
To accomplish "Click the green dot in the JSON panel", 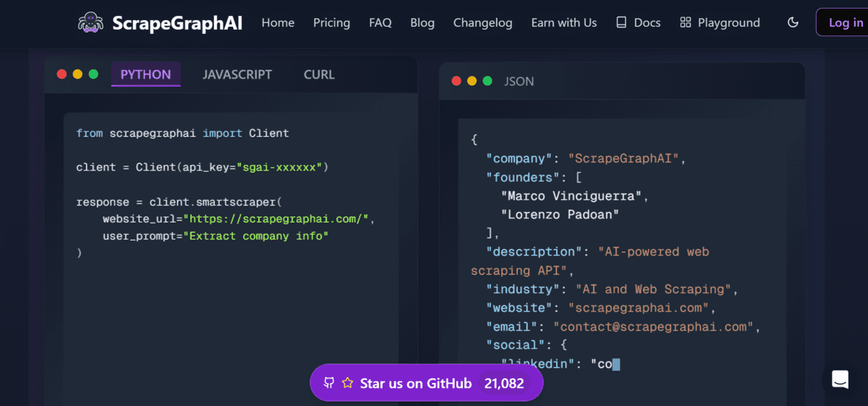I will pyautogui.click(x=488, y=81).
